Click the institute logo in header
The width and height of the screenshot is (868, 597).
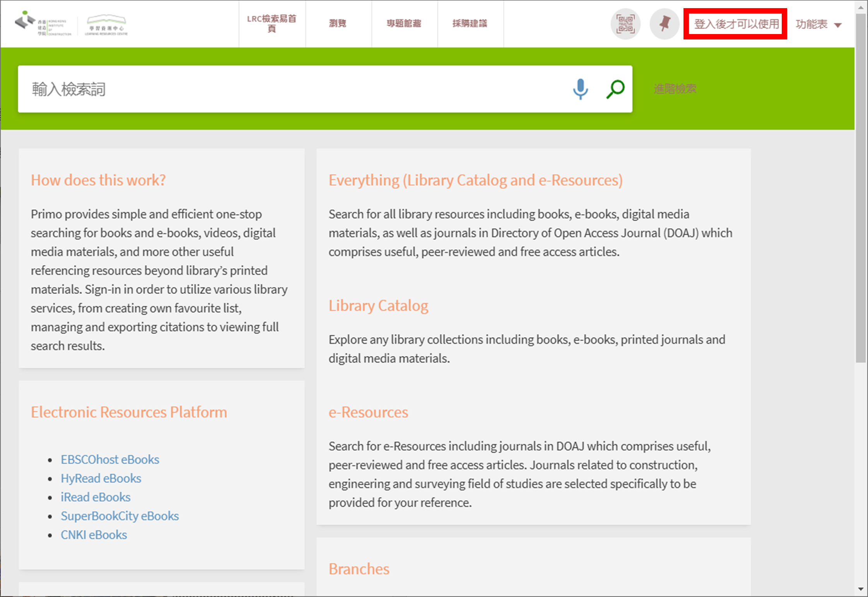tap(43, 23)
